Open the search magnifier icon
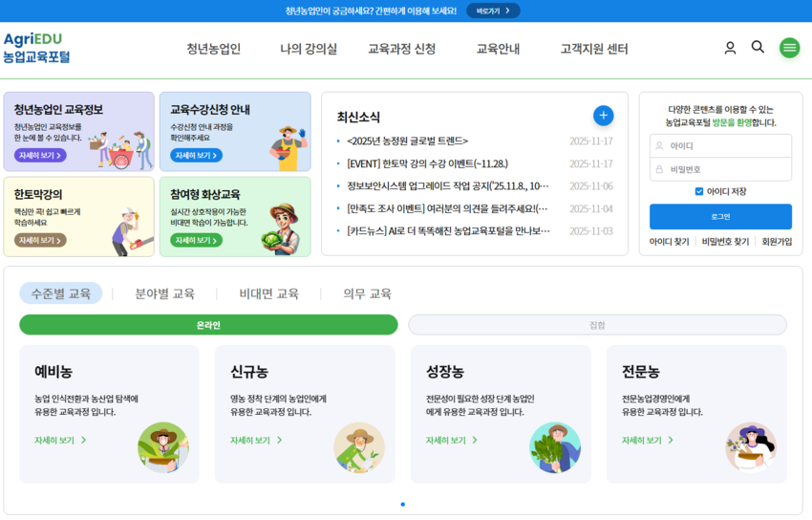This screenshot has height=520, width=812. (758, 47)
